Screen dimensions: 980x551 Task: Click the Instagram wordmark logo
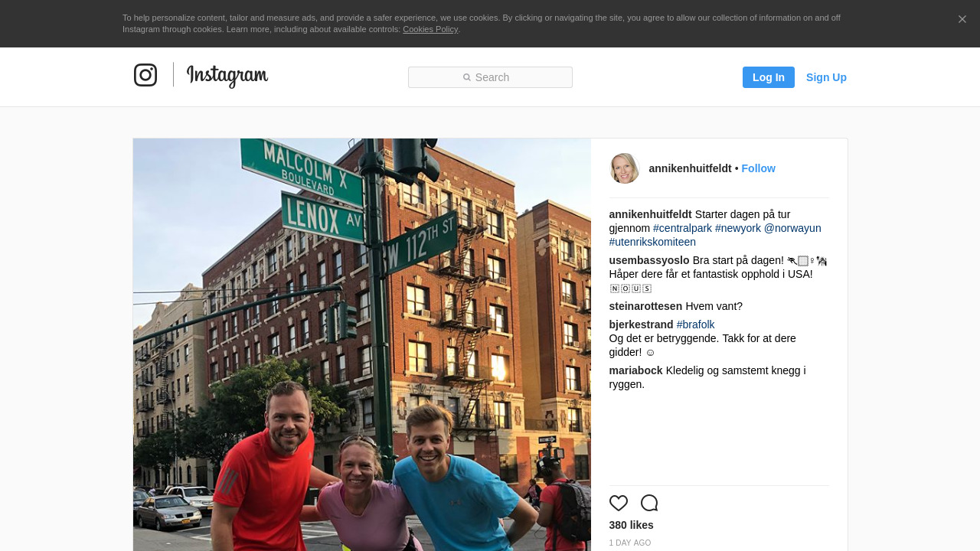[x=227, y=76]
